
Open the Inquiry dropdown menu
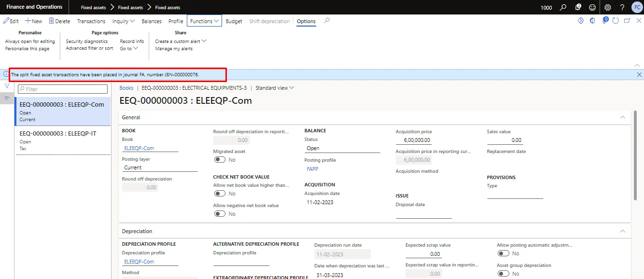tap(124, 21)
